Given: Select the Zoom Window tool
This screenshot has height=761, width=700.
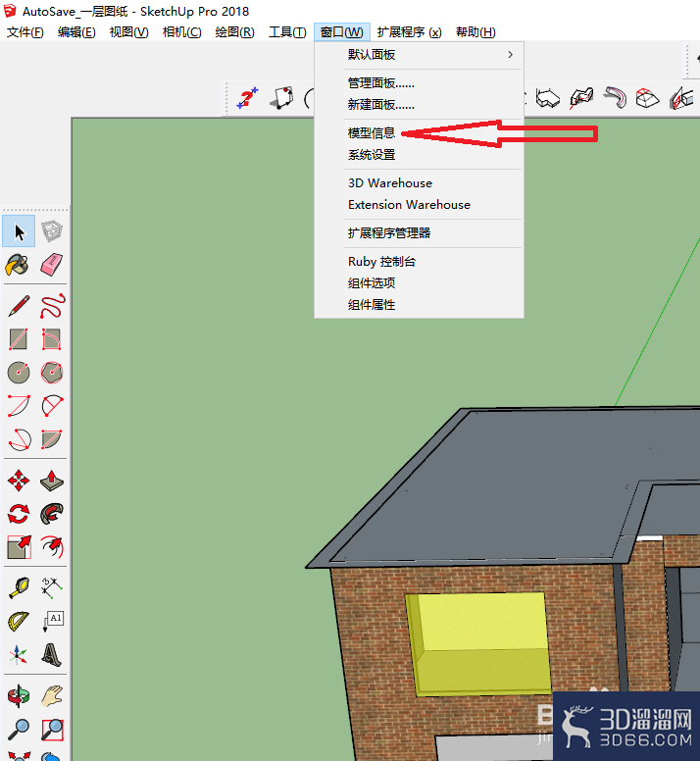Looking at the screenshot, I should pyautogui.click(x=52, y=730).
